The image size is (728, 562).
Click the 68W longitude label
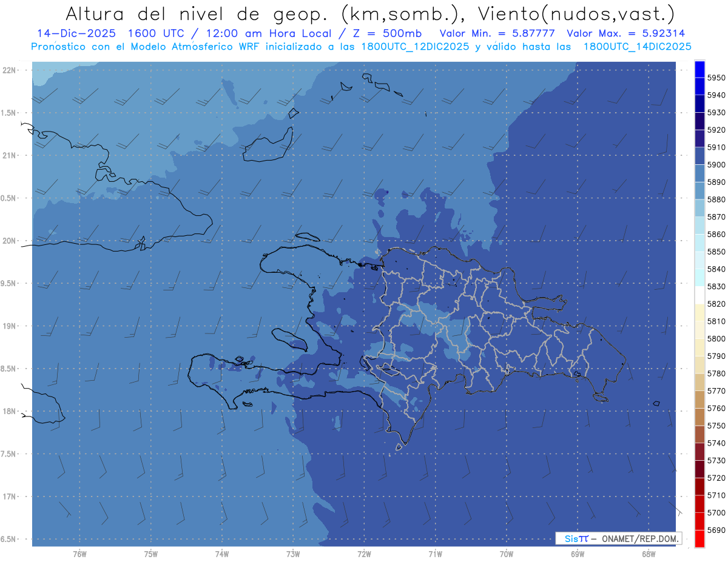648,554
